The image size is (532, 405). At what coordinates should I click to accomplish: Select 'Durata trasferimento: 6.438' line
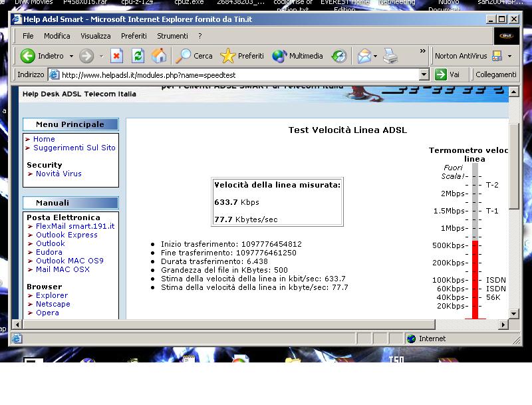tap(214, 261)
